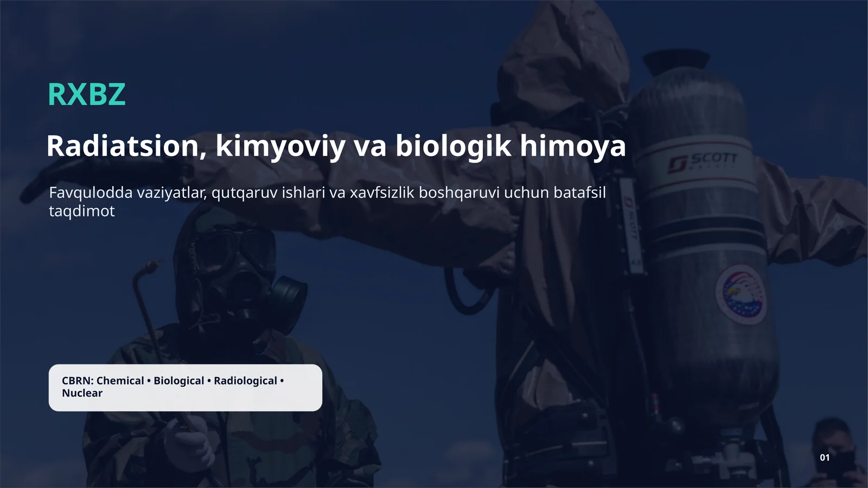Image resolution: width=868 pixels, height=488 pixels.
Task: Click the slide number 01
Action: click(825, 458)
